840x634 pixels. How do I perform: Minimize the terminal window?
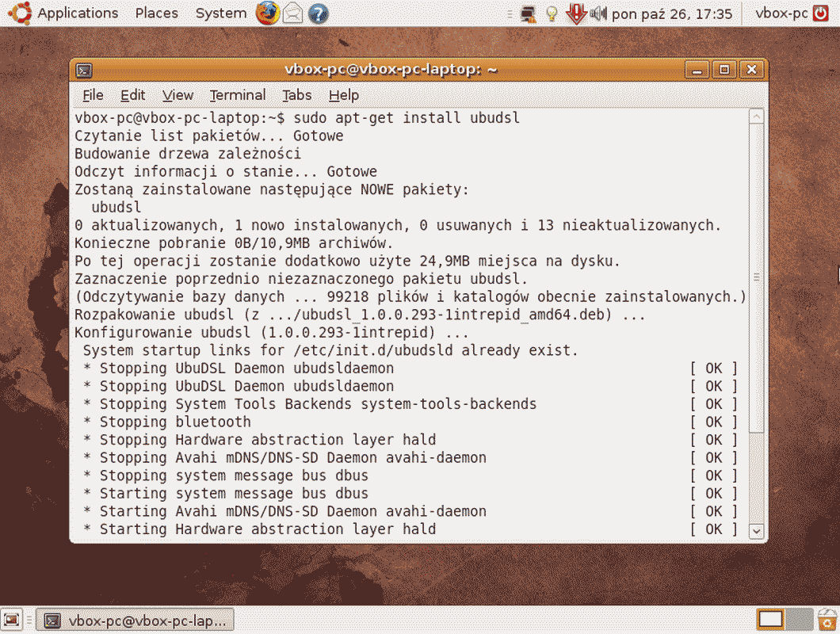697,70
